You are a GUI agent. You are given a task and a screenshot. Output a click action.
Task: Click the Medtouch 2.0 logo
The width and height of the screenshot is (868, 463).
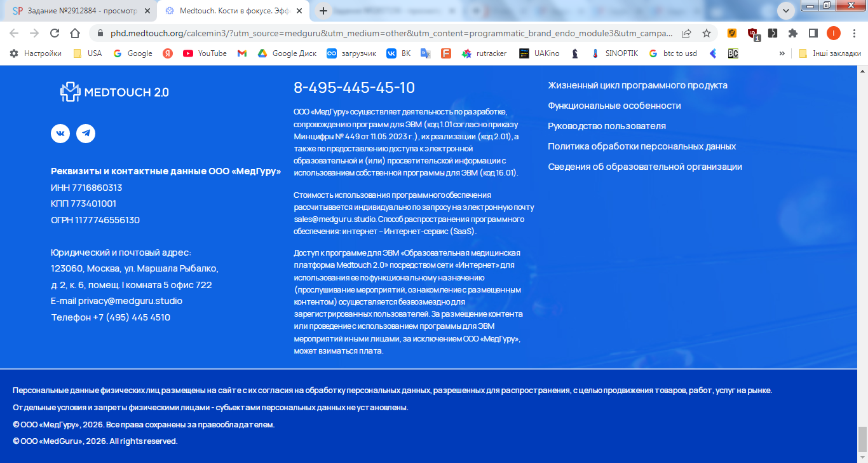pyautogui.click(x=114, y=92)
